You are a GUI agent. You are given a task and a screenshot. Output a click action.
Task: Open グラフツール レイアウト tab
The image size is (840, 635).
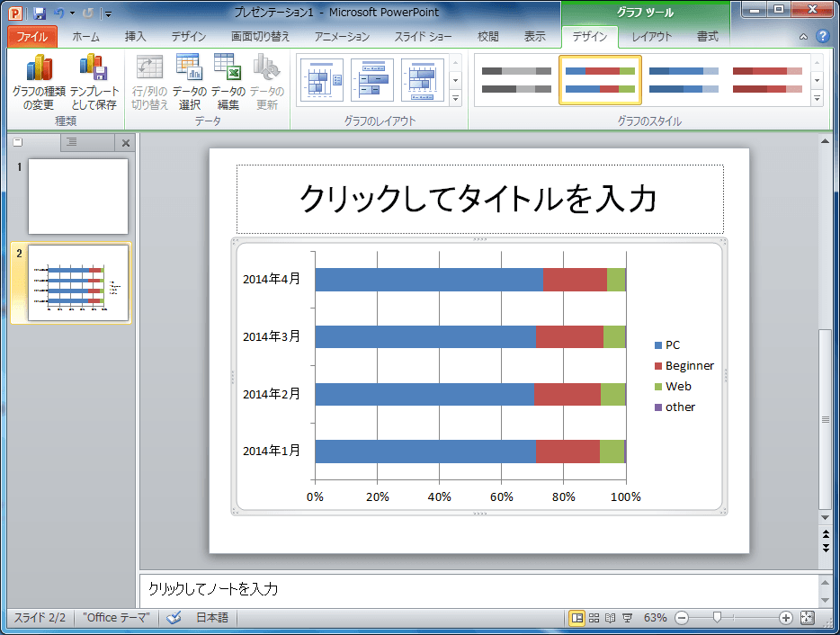[651, 37]
